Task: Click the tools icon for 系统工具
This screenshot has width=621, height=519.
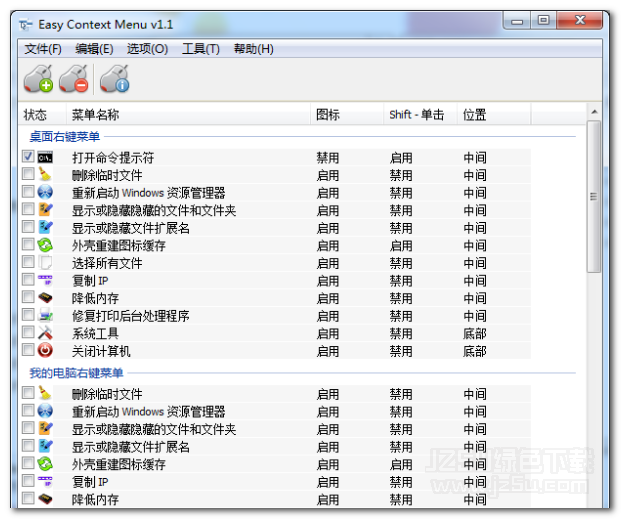Action: pos(45,333)
